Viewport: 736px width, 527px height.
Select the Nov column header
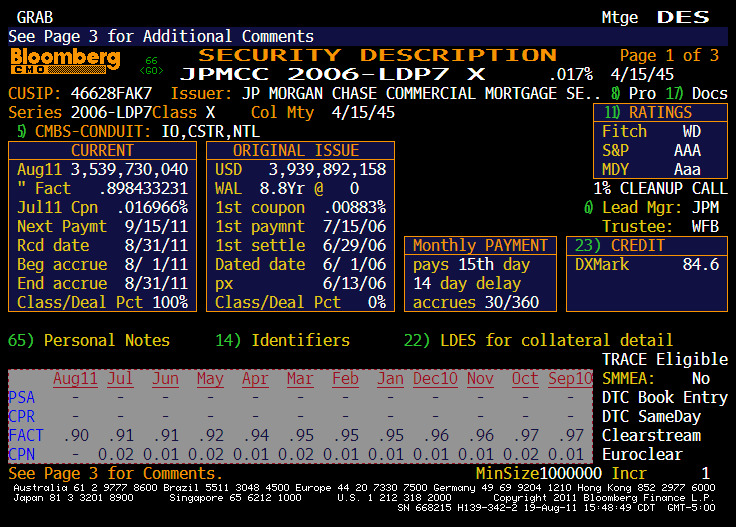(480, 378)
